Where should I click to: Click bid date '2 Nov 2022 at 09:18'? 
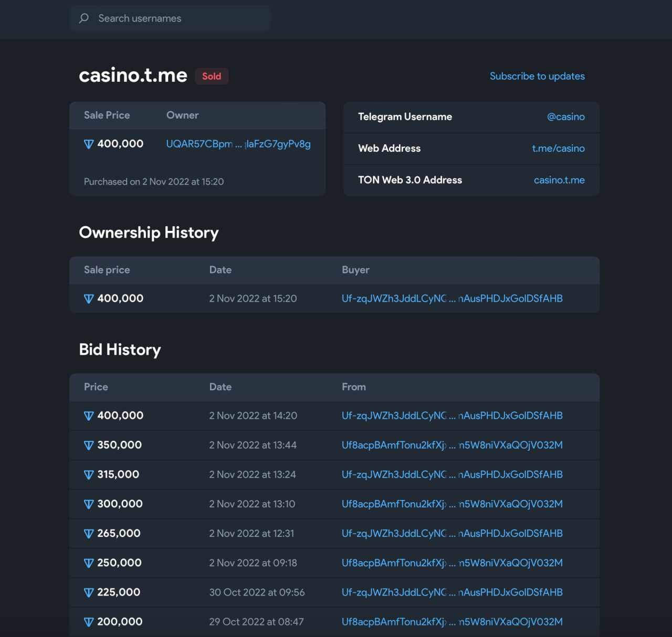(x=253, y=562)
